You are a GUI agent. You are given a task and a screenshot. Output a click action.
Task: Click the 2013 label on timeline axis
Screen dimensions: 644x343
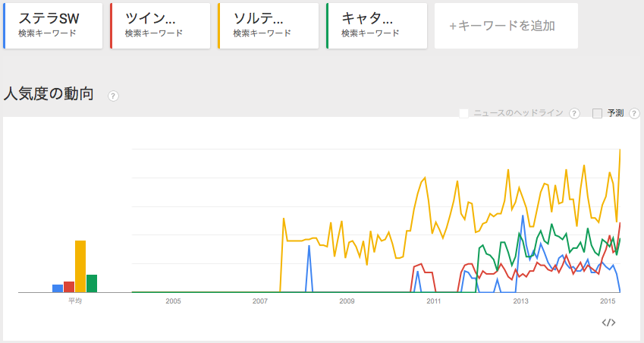[521, 301]
